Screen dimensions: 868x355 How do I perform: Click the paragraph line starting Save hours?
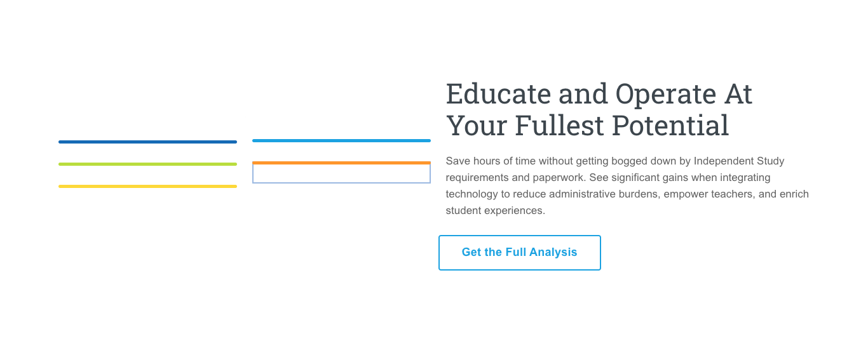point(615,161)
